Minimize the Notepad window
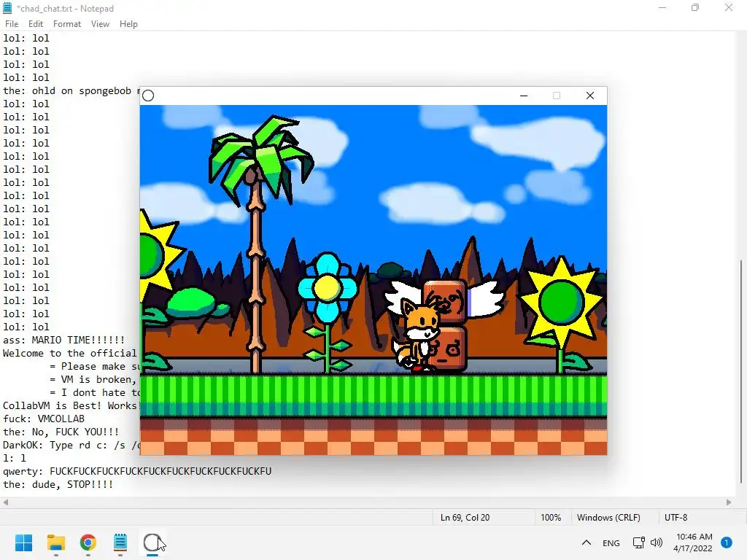This screenshot has width=747, height=560. coord(662,8)
